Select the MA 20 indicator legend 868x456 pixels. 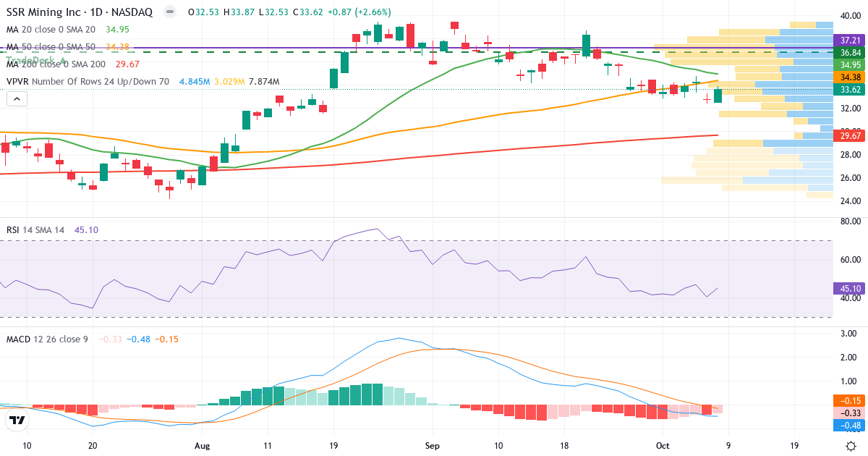(51, 30)
